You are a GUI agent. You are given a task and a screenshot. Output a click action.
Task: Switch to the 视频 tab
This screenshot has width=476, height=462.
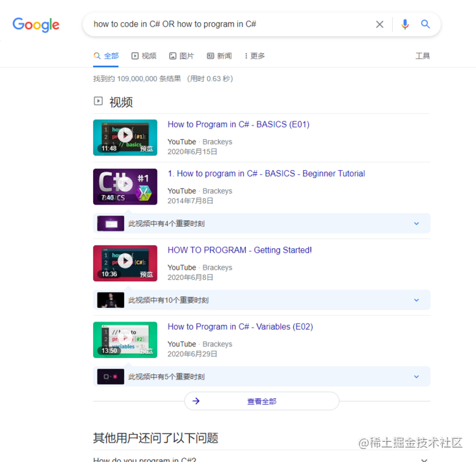point(144,56)
